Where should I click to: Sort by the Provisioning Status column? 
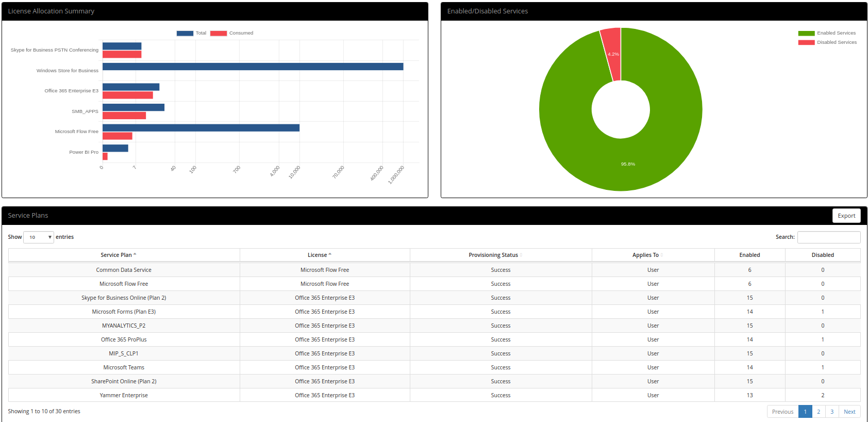[x=500, y=255]
